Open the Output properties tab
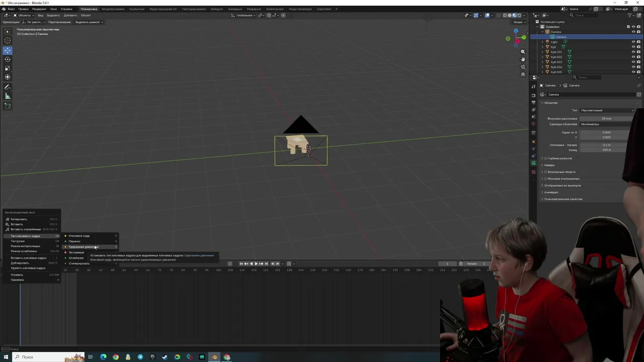Screen dimensions: 644x362 pyautogui.click(x=534, y=103)
